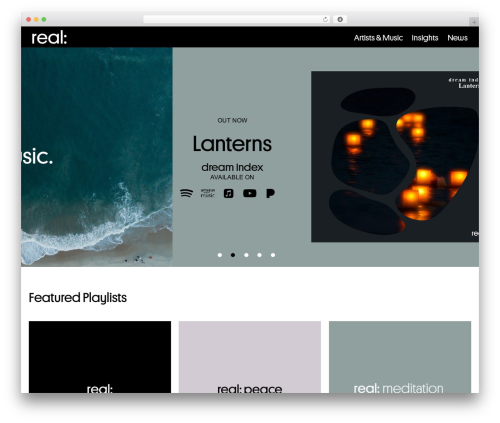Screen dimensions: 500x423
Task: Open the YouTube icon
Action: pos(250,193)
